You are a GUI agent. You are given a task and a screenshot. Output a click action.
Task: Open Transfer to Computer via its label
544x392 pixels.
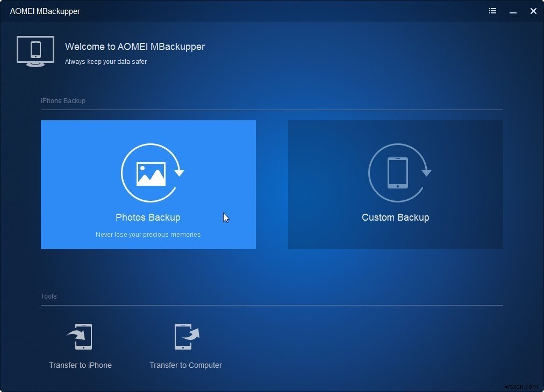coord(185,365)
